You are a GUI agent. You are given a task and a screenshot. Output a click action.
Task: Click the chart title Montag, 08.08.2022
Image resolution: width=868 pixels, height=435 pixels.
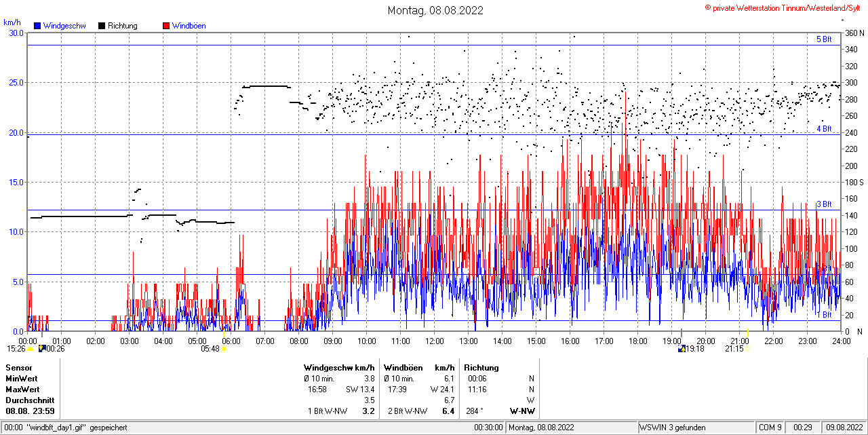point(435,10)
